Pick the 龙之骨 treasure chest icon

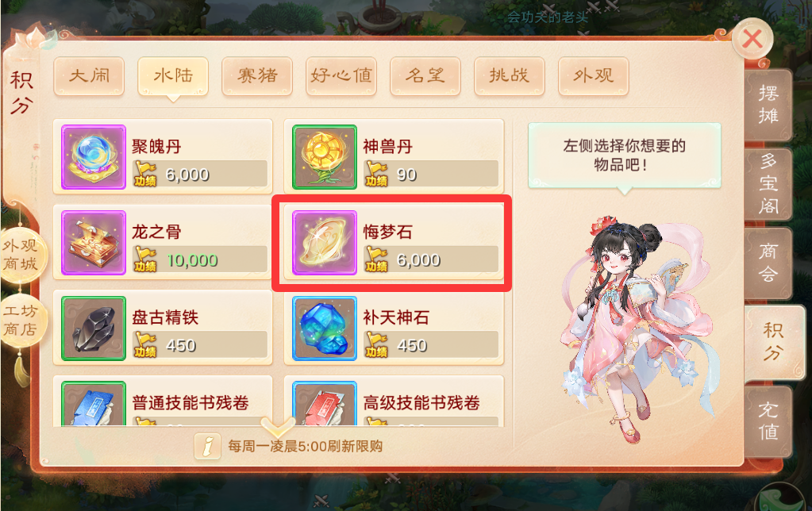pyautogui.click(x=94, y=242)
